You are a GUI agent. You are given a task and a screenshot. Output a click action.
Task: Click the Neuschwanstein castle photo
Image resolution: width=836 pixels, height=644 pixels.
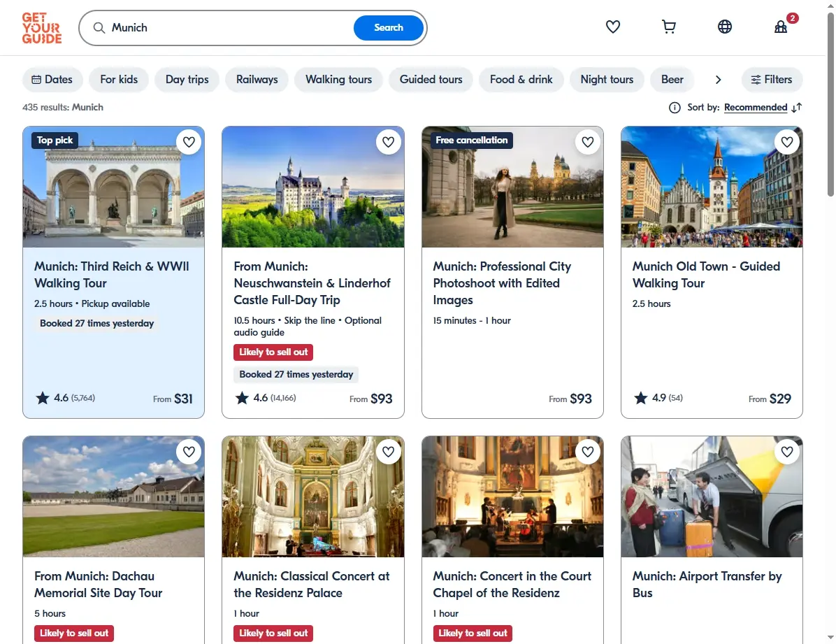[x=313, y=187]
